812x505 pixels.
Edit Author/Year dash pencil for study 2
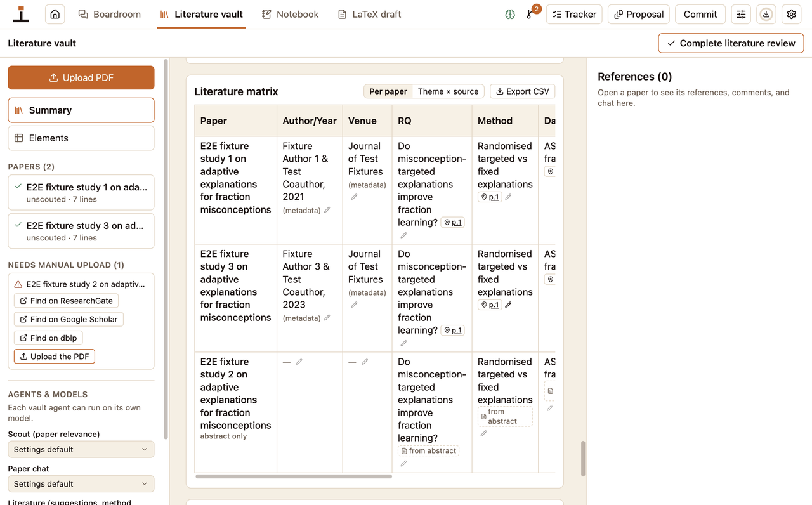299,362
